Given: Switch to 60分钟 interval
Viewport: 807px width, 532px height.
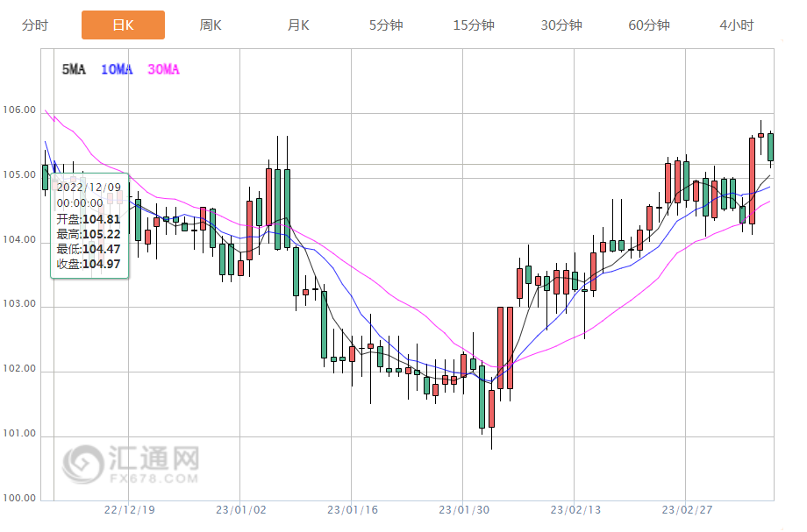Looking at the screenshot, I should [649, 25].
